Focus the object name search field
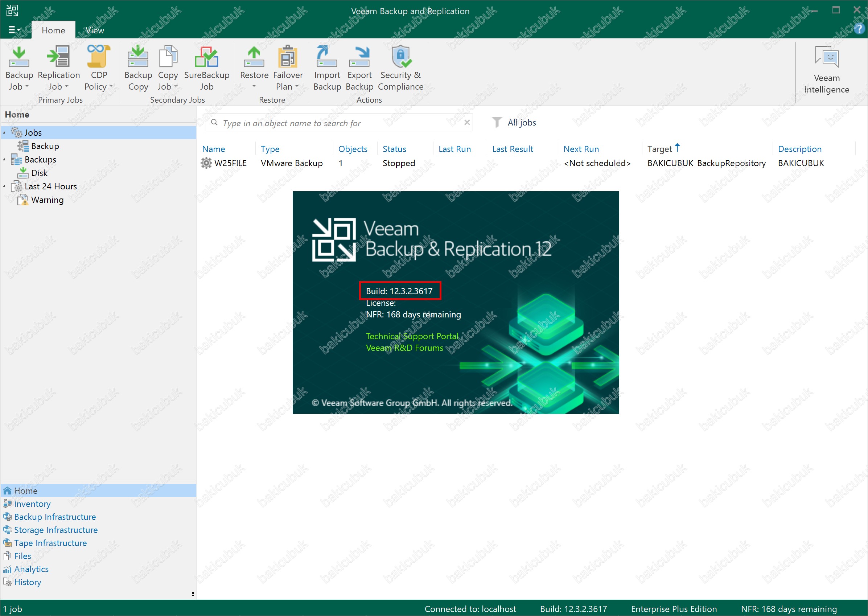Image resolution: width=868 pixels, height=616 pixels. click(x=340, y=123)
